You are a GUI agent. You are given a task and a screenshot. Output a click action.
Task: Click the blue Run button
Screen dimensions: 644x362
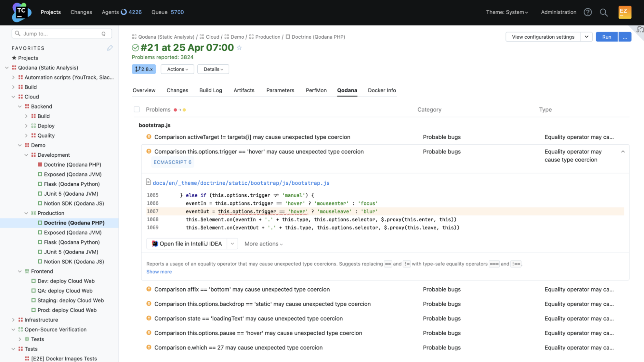[606, 37]
